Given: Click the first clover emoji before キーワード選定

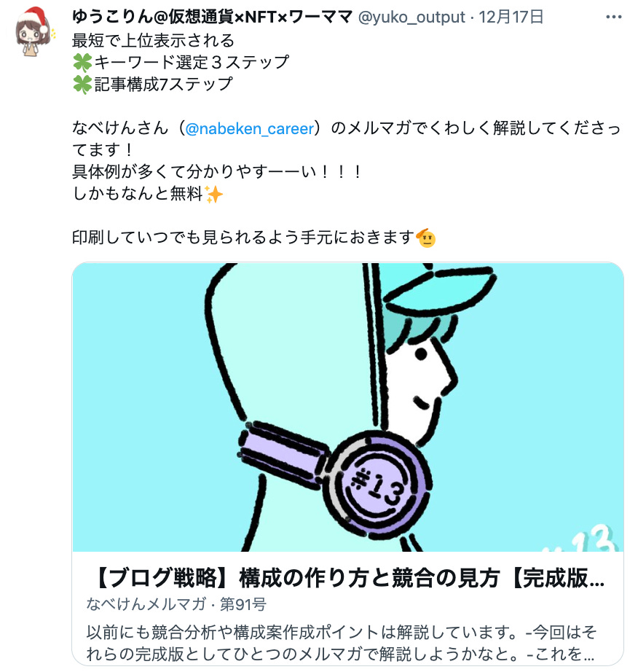Looking at the screenshot, I should coord(82,63).
